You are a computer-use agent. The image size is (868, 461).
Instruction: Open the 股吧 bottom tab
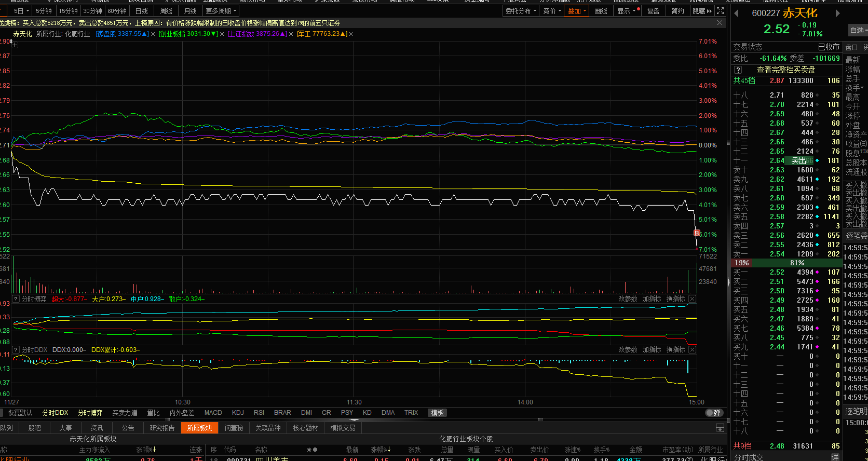[x=34, y=428]
